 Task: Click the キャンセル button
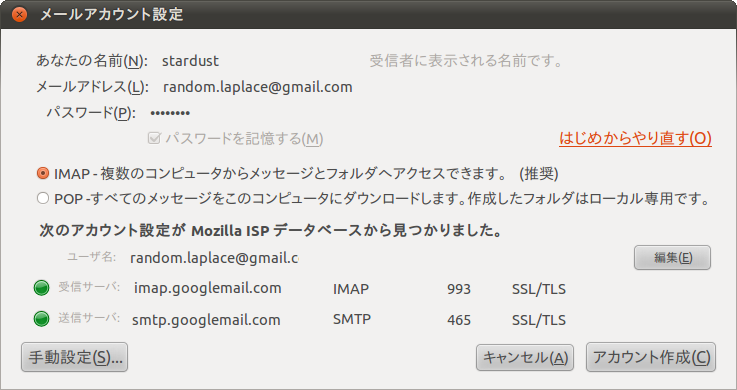525,358
